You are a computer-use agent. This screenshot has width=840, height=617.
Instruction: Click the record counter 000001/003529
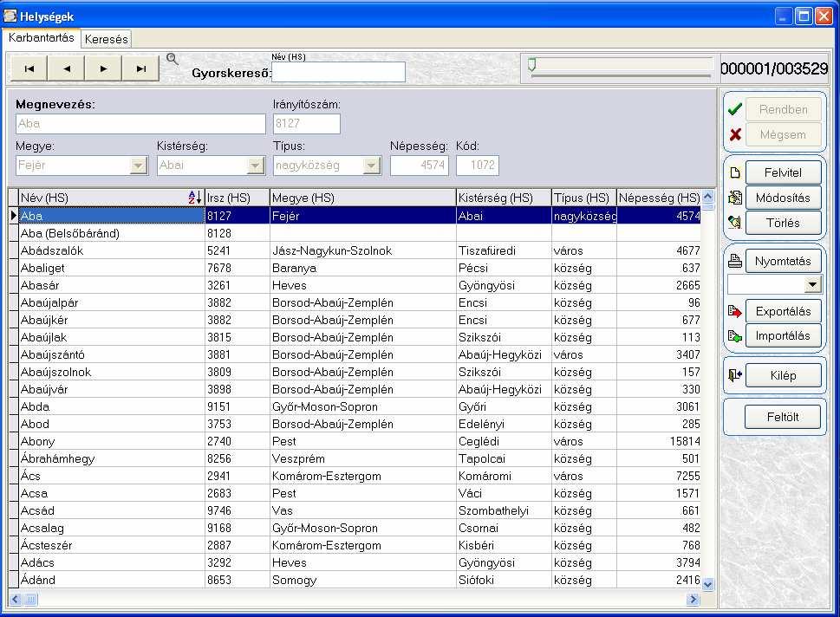click(774, 68)
